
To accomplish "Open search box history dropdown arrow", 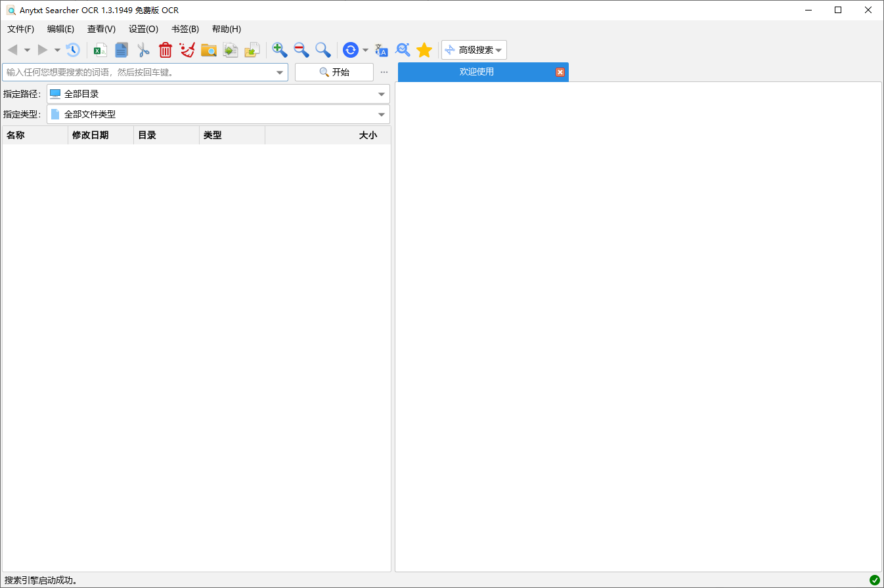I will coord(280,72).
